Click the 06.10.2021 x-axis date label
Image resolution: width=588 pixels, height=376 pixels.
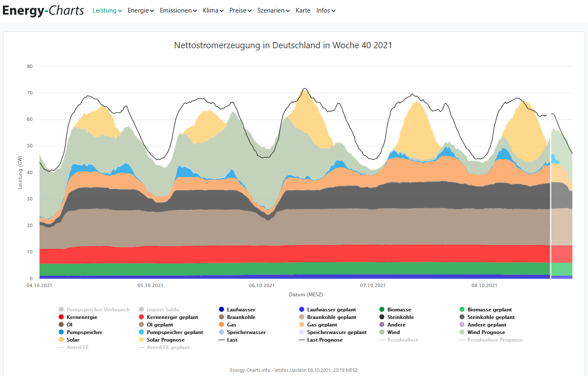pos(262,285)
